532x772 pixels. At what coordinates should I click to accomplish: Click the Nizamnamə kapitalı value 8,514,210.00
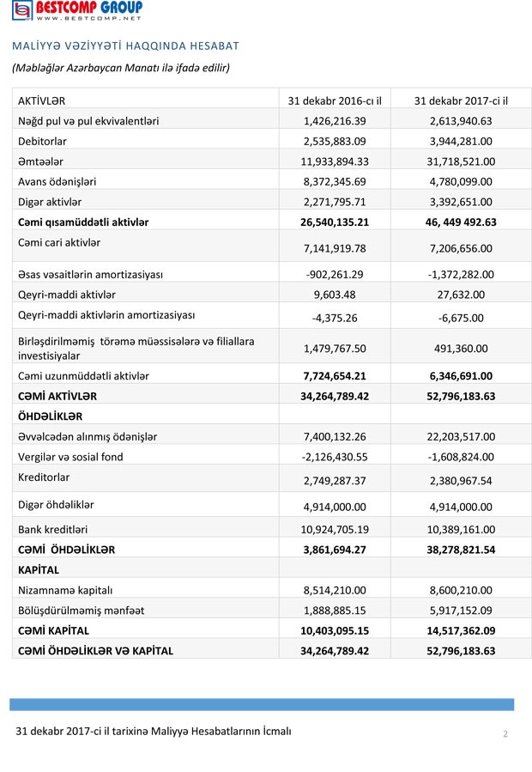pyautogui.click(x=335, y=590)
